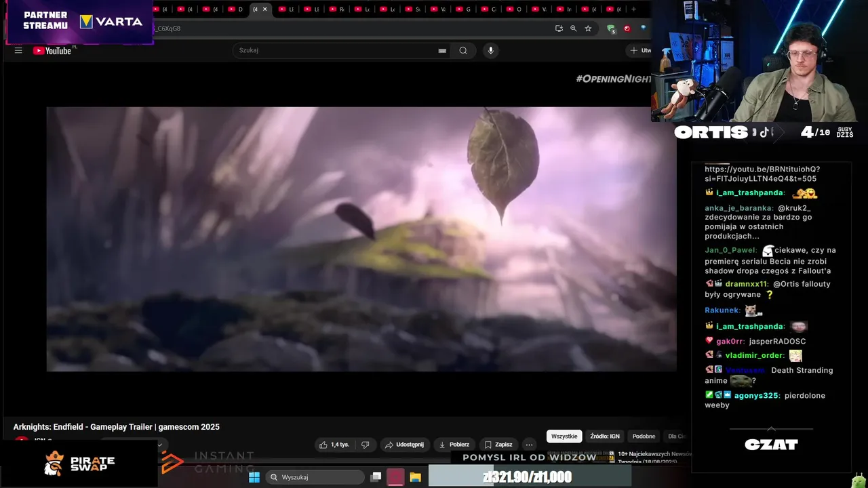868x488 pixels.
Task: Click username agonys325 in chat
Action: 757,395
